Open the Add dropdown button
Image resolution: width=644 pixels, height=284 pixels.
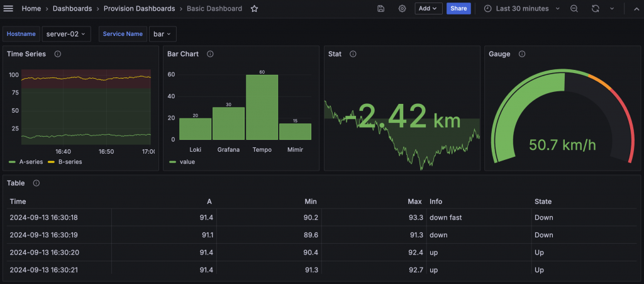[x=428, y=9]
